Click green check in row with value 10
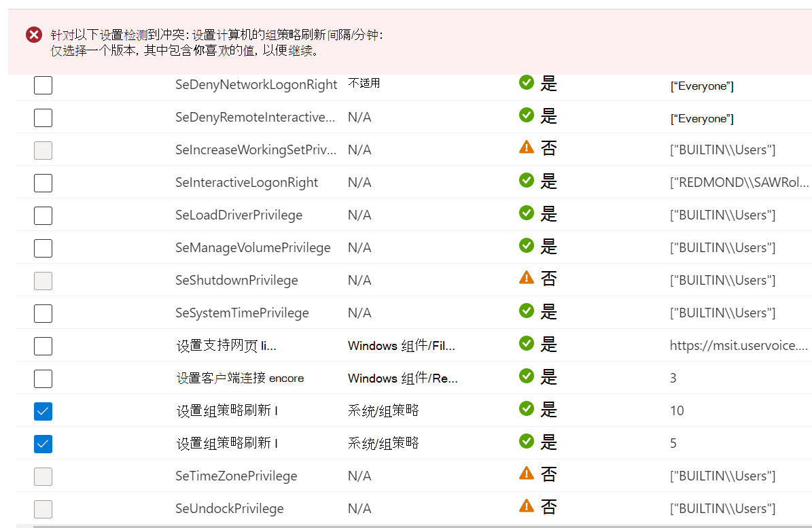The image size is (812, 528). click(x=526, y=409)
